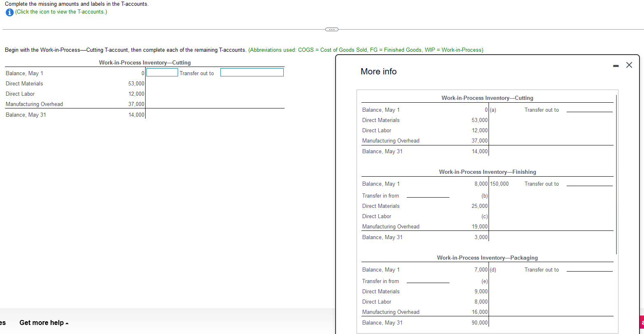Click the (c) marker next to Finishing Direct Labor
The width and height of the screenshot is (644, 334).
coord(484,217)
